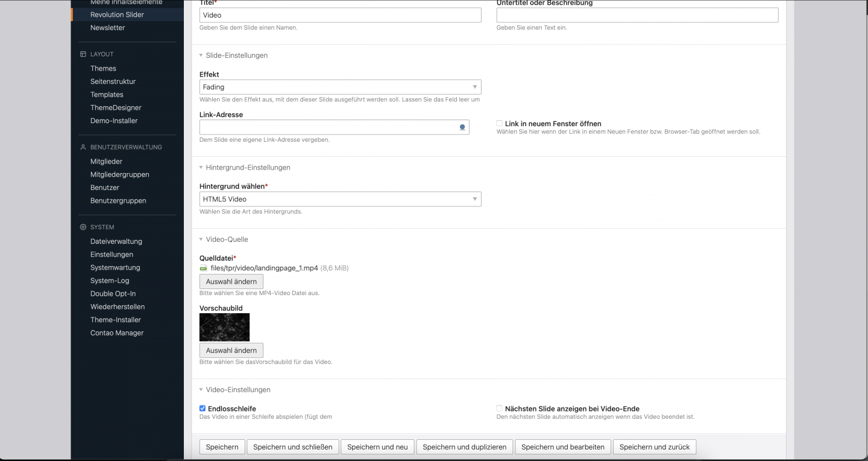Screen dimensions: 868x461
Task: Click the Speichern und schließen button
Action: click(292, 447)
